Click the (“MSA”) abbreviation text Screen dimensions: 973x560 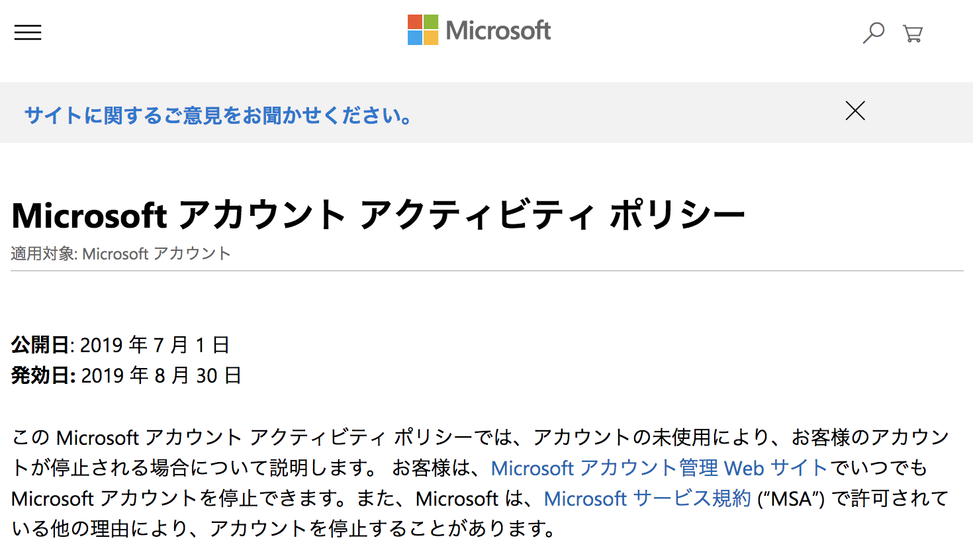[790, 498]
